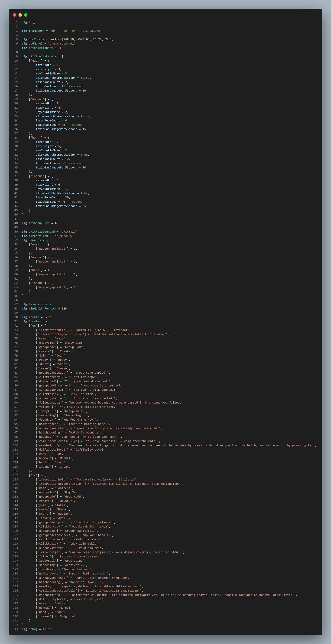Click the 'g_m_m_casrn_01' ped model string

62,44
